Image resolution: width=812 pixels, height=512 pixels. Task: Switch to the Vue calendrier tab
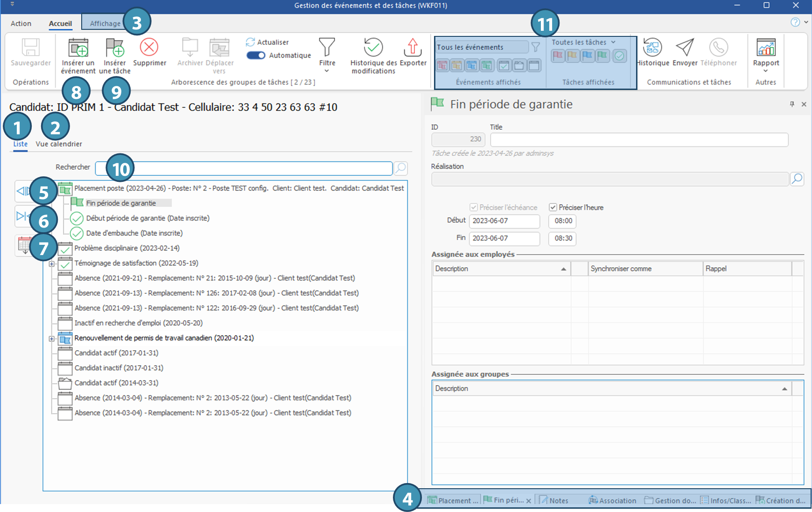(x=59, y=144)
